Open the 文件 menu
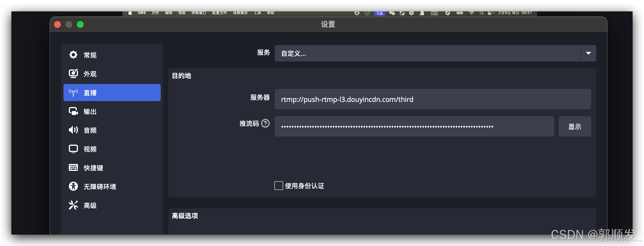644x246 pixels. (155, 13)
